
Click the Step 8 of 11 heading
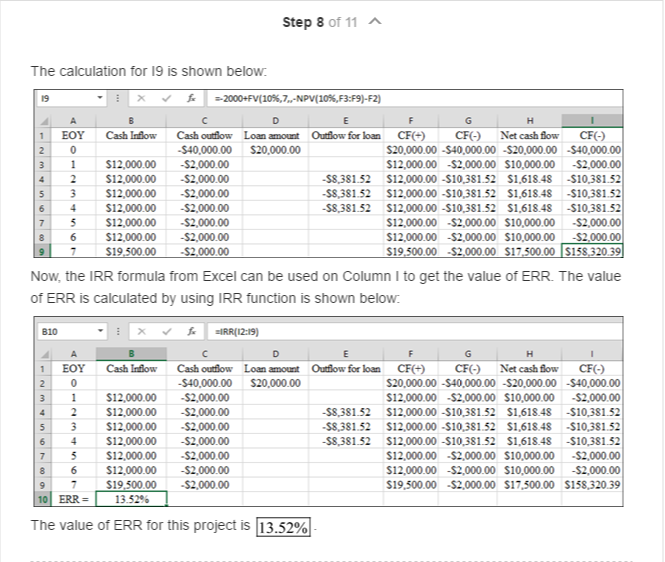320,22
